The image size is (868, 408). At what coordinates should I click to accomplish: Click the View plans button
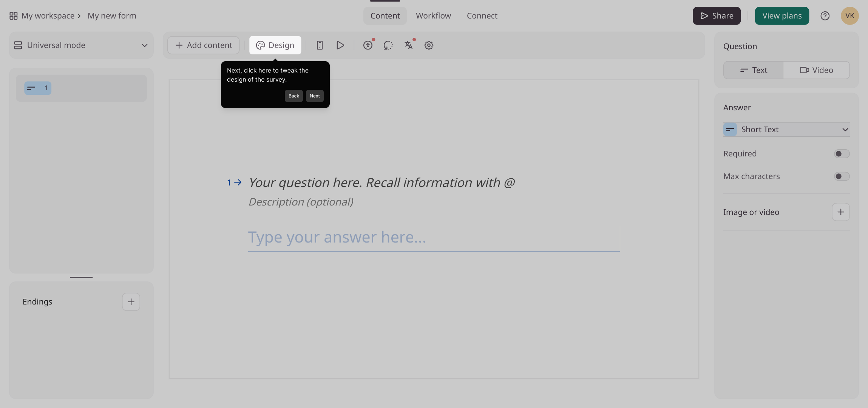pyautogui.click(x=782, y=16)
